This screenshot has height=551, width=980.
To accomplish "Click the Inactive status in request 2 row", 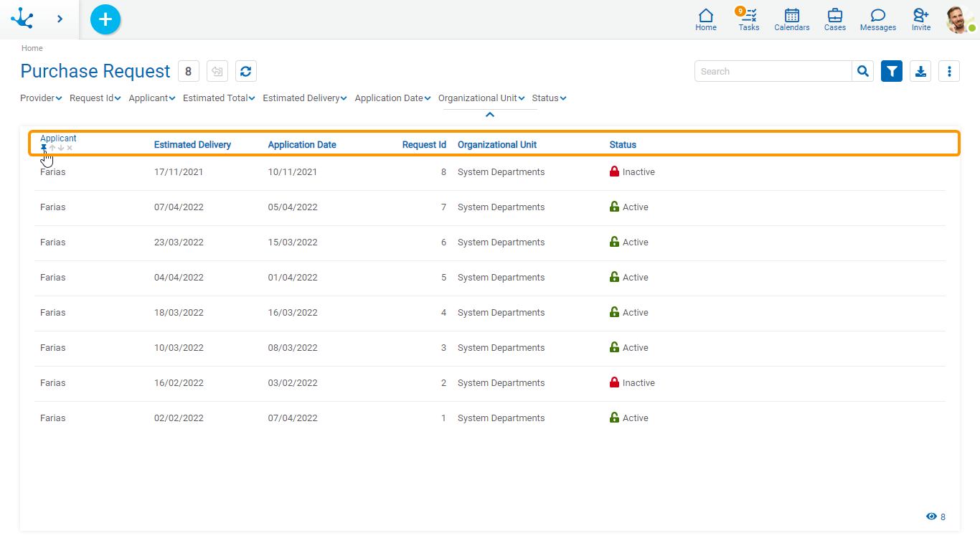I will (x=639, y=383).
